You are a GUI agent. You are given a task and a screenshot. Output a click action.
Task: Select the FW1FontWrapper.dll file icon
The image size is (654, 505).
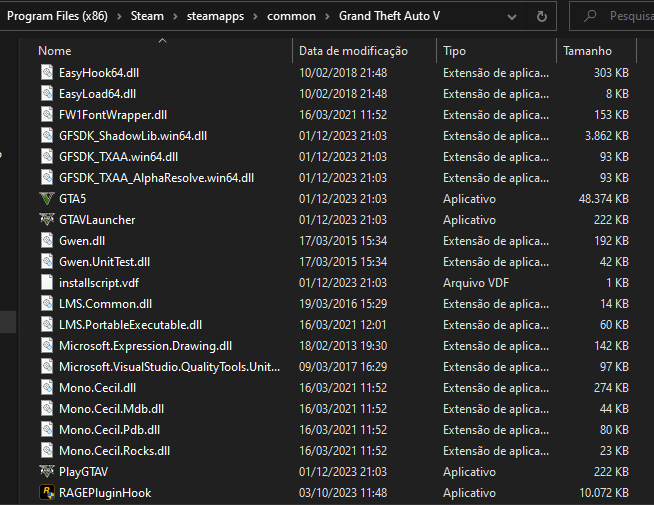click(x=47, y=114)
